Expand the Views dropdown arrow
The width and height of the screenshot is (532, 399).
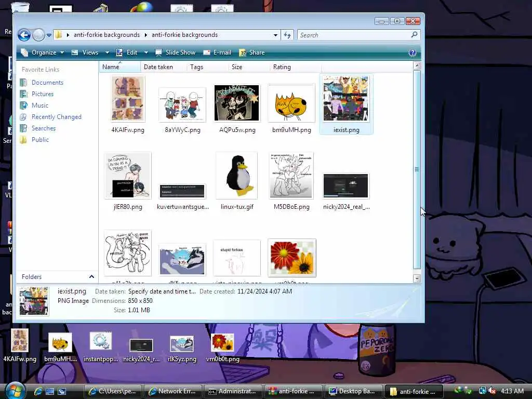point(107,52)
